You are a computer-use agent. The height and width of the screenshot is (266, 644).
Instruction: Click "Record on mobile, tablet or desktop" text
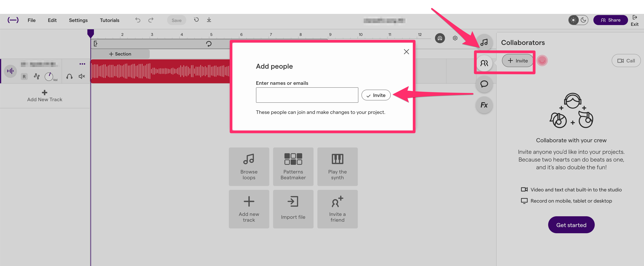pyautogui.click(x=571, y=201)
